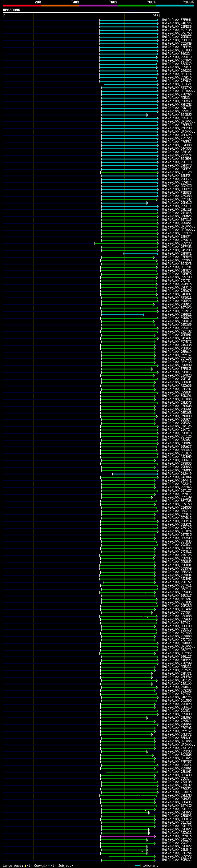Viewport: 197px width, 868px height.
Task: Open the UniRef100_P93705 entry
Action: click(176, 88)
